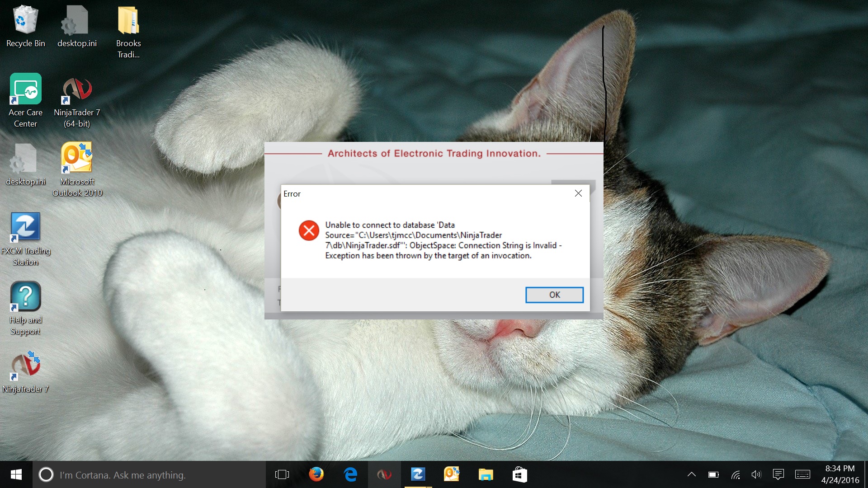Select the Brooks Trading folder icon
868x488 pixels.
[128, 32]
